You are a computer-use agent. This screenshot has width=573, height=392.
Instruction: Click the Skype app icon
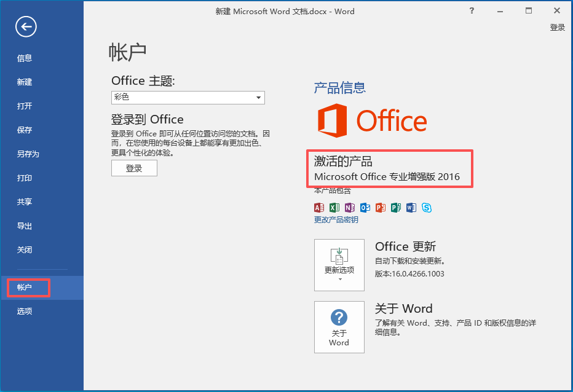click(427, 208)
